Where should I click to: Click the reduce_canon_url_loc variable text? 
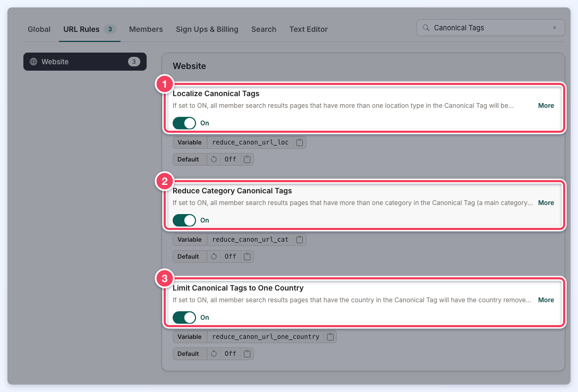click(250, 142)
